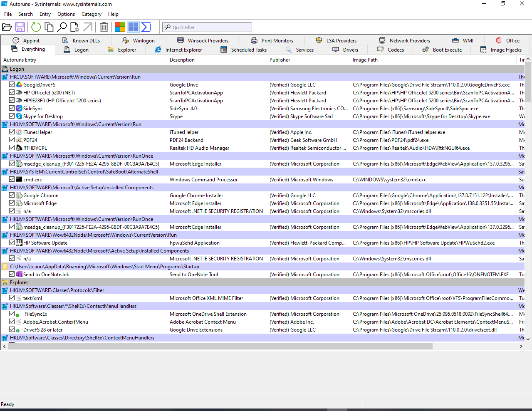Image resolution: width=532 pixels, height=411 pixels.
Task: Click the HP Software Update icon
Action: [19, 243]
